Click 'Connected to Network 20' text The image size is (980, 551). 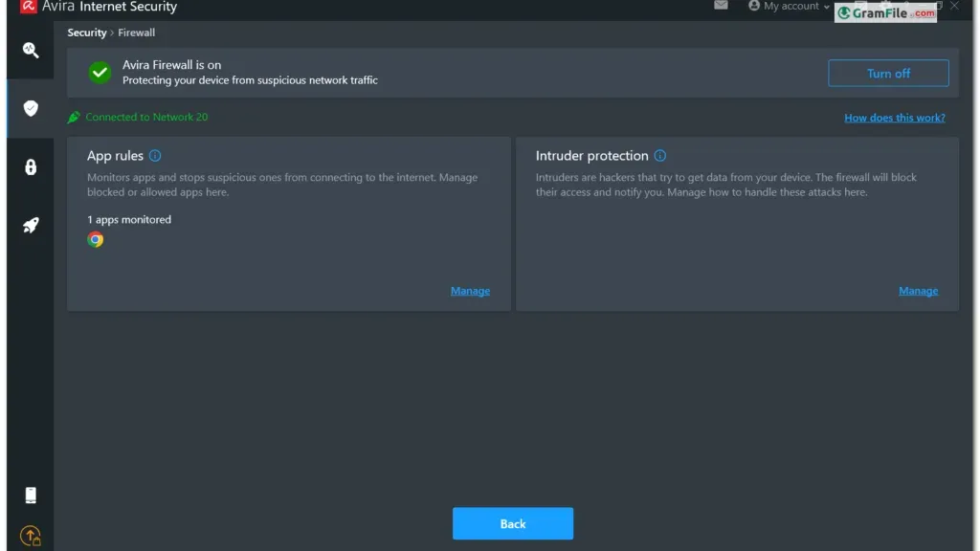pyautogui.click(x=146, y=117)
